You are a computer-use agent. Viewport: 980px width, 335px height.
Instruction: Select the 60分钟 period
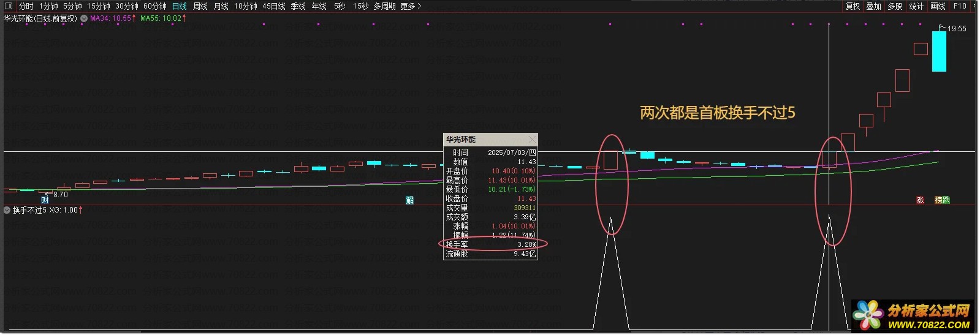tap(155, 6)
